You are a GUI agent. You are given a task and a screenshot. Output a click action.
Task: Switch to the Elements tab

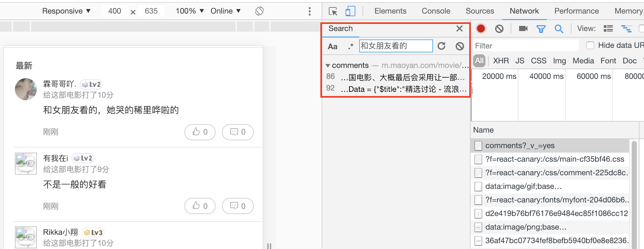coord(390,11)
